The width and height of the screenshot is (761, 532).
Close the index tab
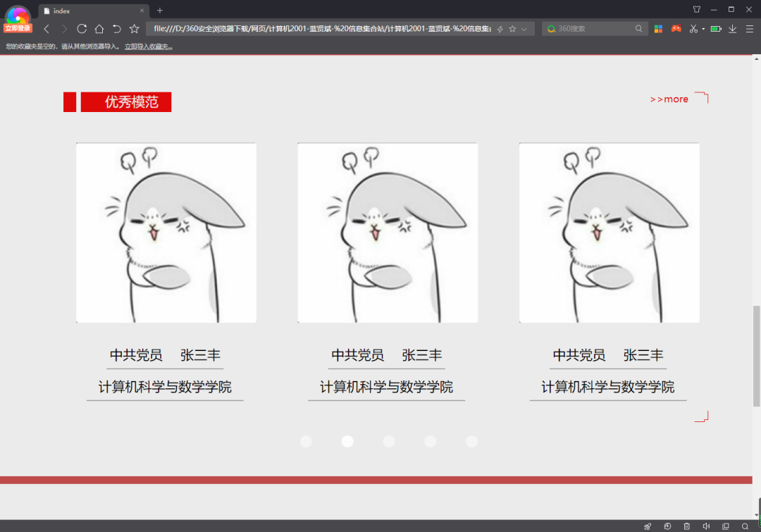142,10
